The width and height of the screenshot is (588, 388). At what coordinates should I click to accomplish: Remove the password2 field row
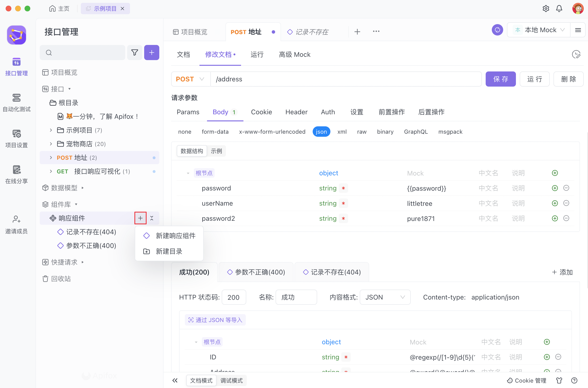click(566, 218)
